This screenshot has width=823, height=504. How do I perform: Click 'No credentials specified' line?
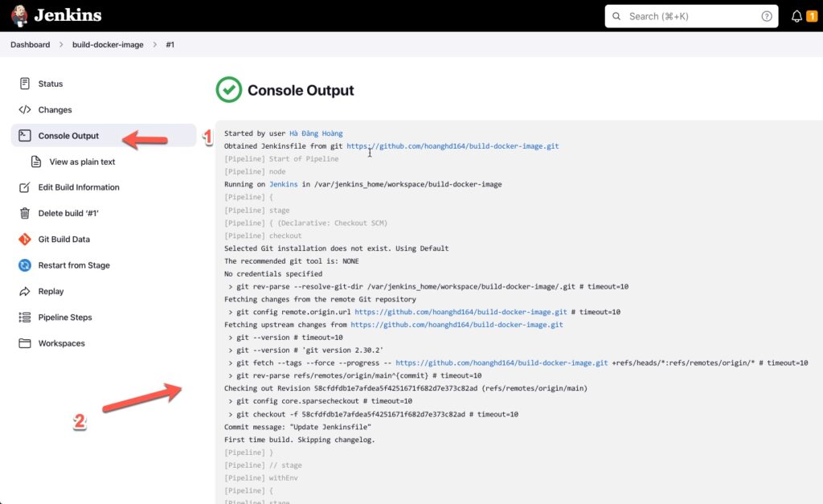(273, 273)
